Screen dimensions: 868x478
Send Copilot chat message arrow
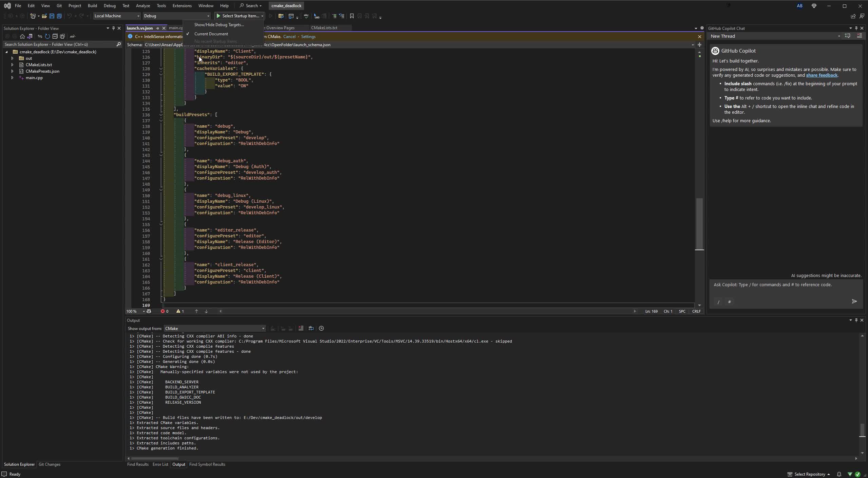(x=854, y=301)
